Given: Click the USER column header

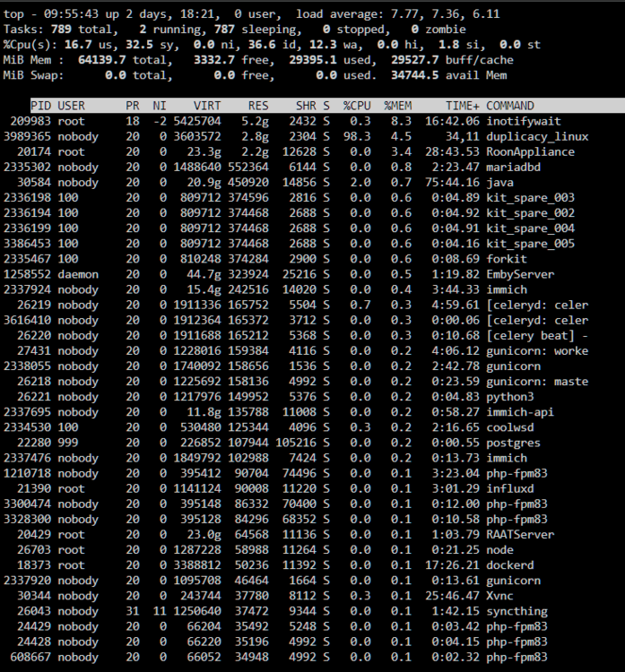Looking at the screenshot, I should pyautogui.click(x=71, y=106).
